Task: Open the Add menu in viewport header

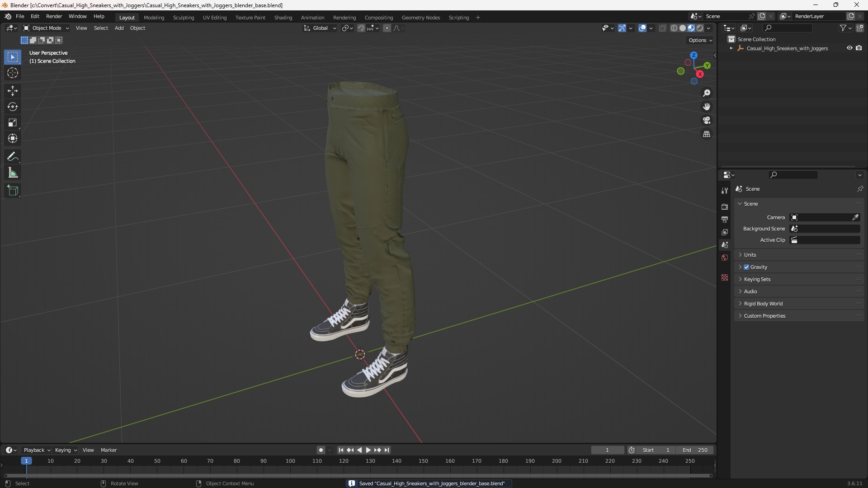Action: (119, 28)
